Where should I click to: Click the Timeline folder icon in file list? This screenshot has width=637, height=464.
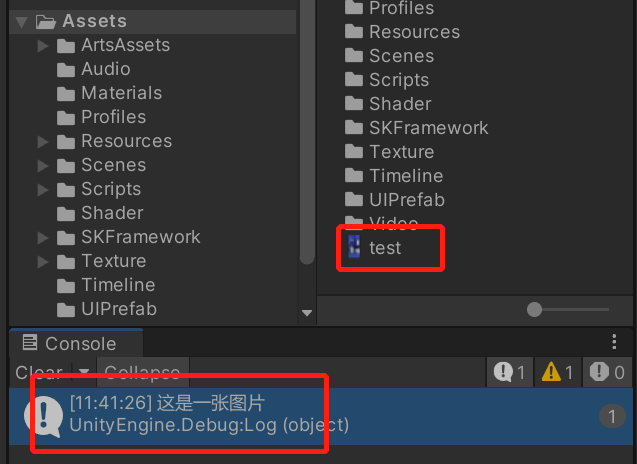pos(353,176)
